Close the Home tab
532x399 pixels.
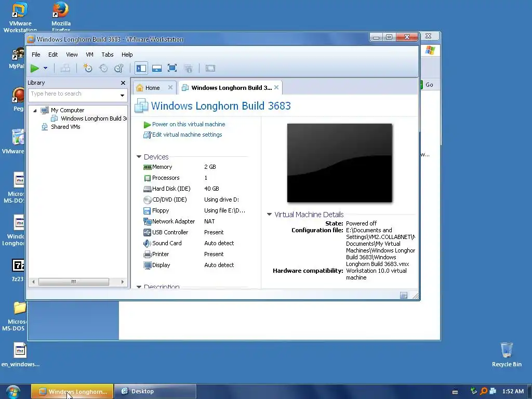click(170, 87)
